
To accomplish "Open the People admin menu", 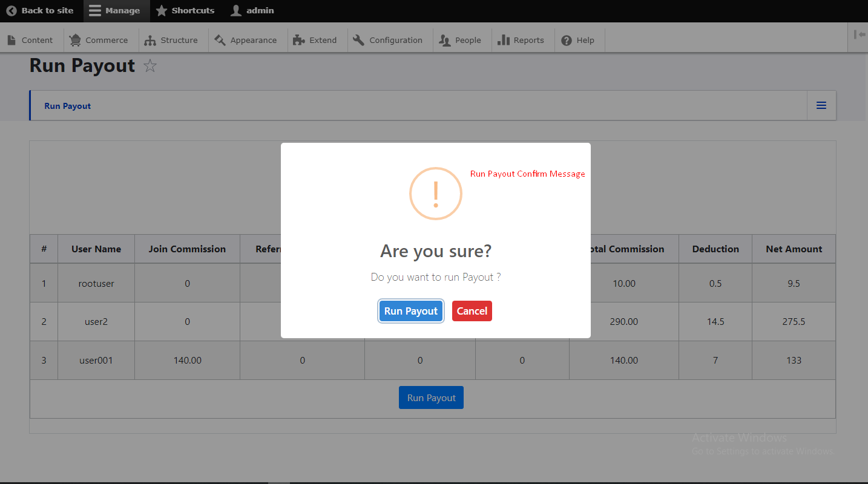I will [x=460, y=41].
